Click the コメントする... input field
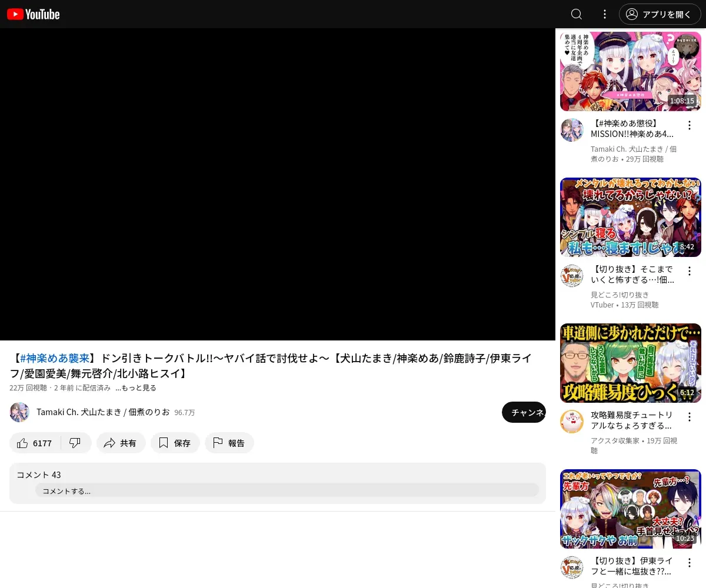This screenshot has width=706, height=588. 287,490
